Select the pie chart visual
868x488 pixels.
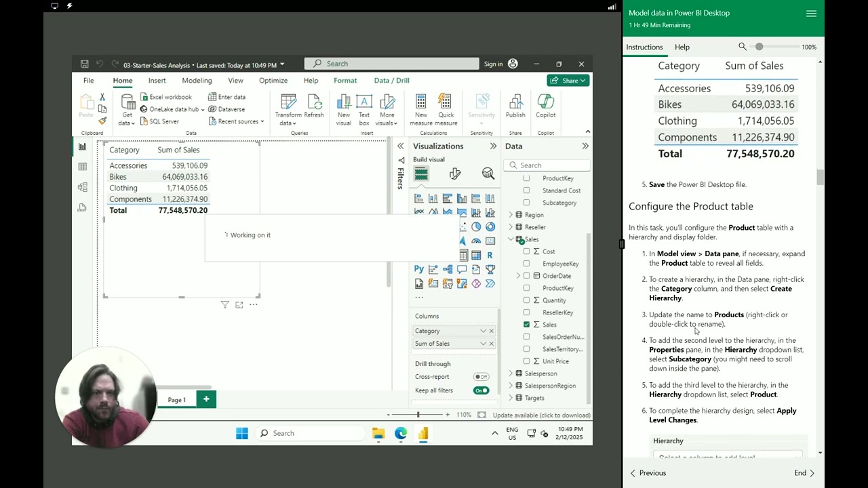(475, 227)
